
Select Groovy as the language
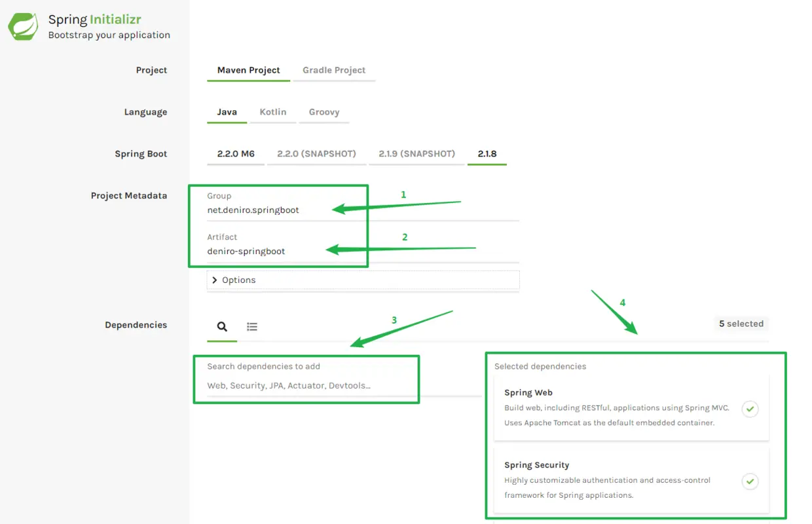324,112
